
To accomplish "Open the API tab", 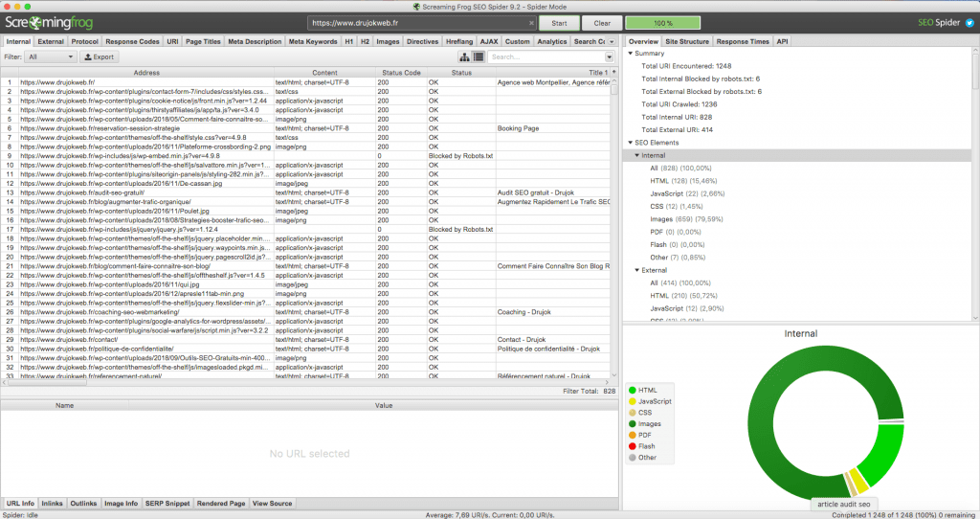I will 782,42.
